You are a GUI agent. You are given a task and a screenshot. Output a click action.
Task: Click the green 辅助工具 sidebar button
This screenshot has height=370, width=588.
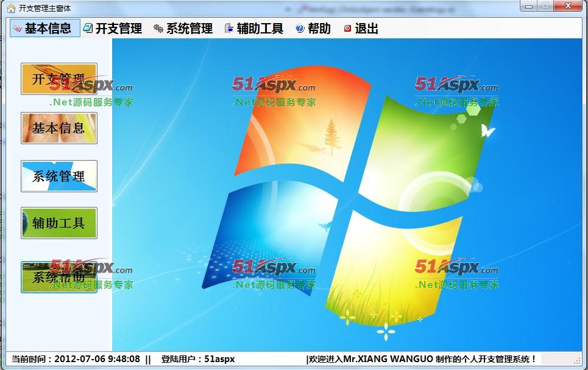tap(59, 223)
